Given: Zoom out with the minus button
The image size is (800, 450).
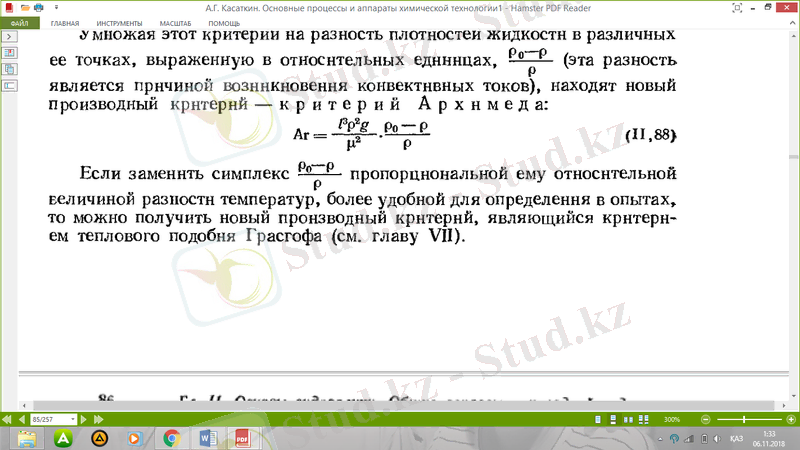Looking at the screenshot, I should click(706, 419).
